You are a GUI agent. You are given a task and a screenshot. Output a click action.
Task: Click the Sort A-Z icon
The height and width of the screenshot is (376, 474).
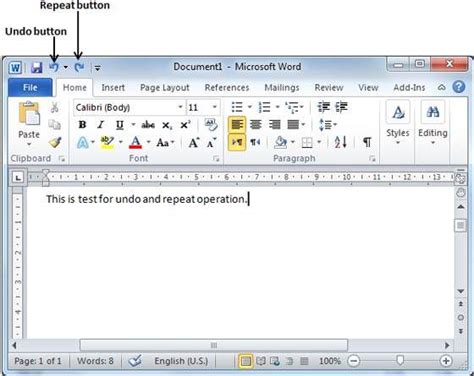coord(341,142)
